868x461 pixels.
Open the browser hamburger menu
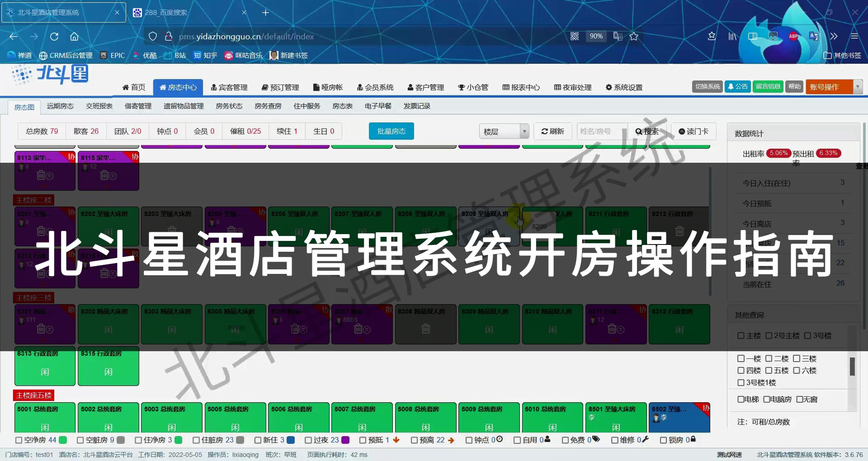tap(854, 36)
